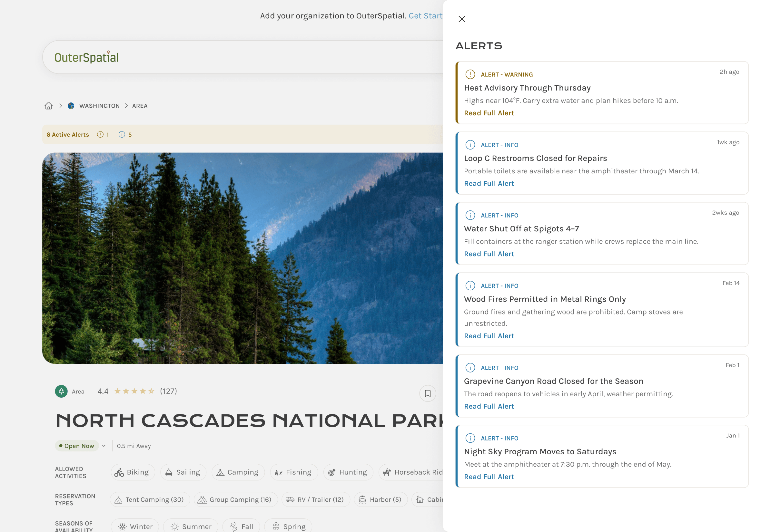Viewport: 761px width, 532px height.
Task: Click Loop C Restrooms Closed for Repairs title
Action: point(536,158)
